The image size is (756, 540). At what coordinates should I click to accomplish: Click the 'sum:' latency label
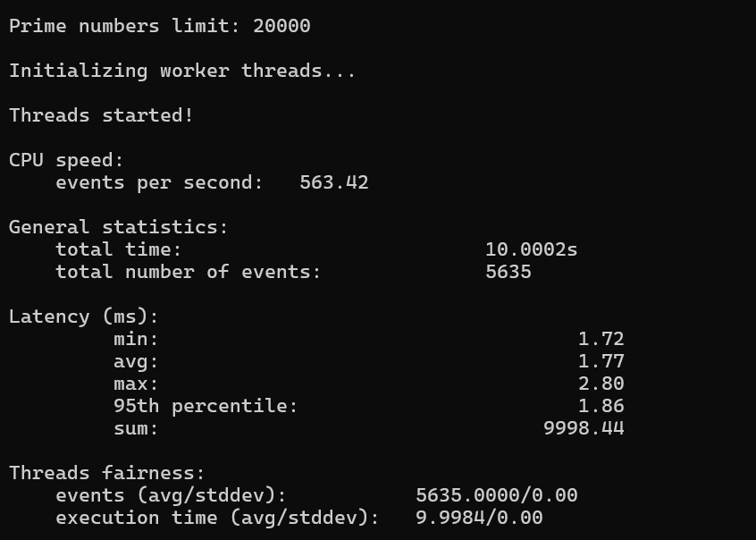[136, 428]
